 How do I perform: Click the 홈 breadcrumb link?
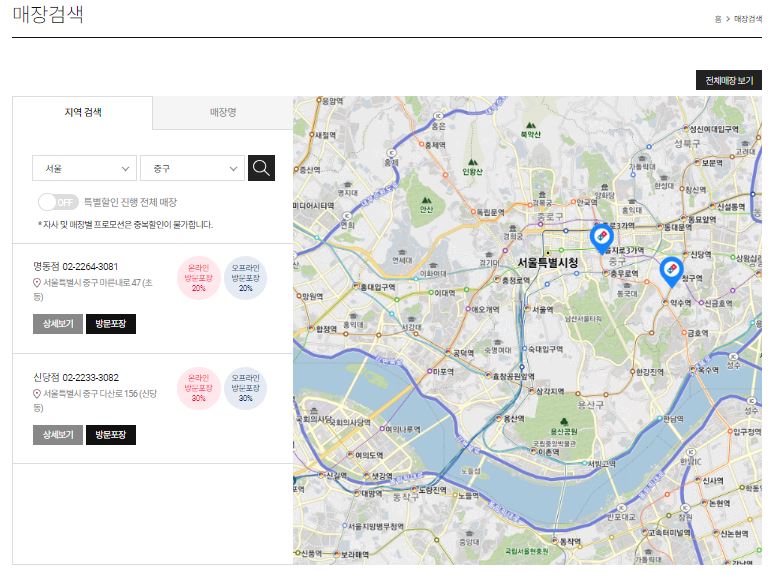(718, 19)
